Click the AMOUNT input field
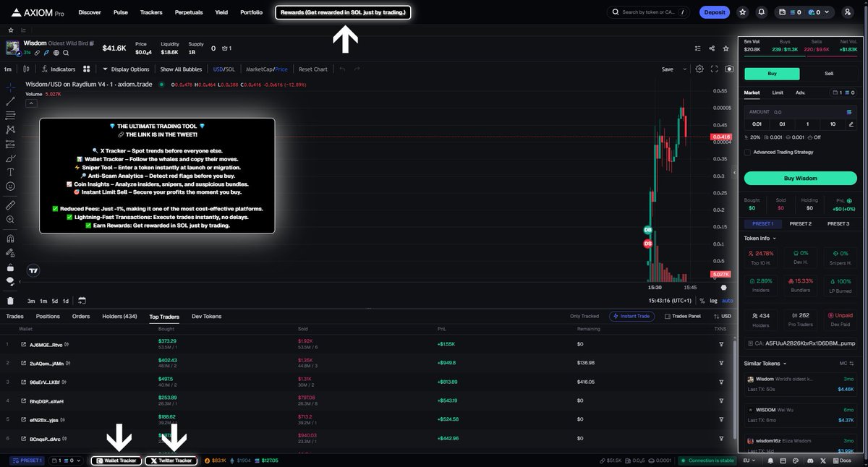 tap(801, 112)
